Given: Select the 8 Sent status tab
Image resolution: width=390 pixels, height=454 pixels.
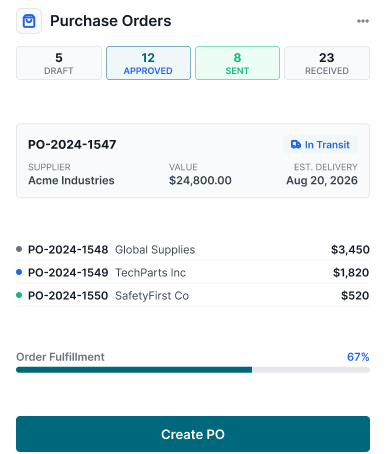Looking at the screenshot, I should [x=237, y=63].
